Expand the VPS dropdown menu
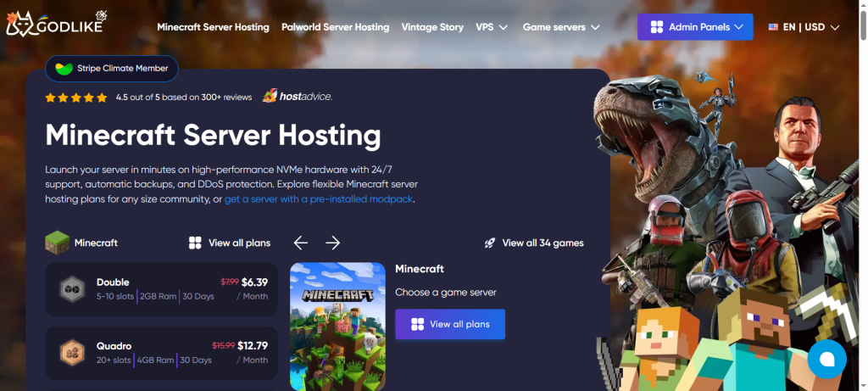868x391 pixels. tap(492, 27)
